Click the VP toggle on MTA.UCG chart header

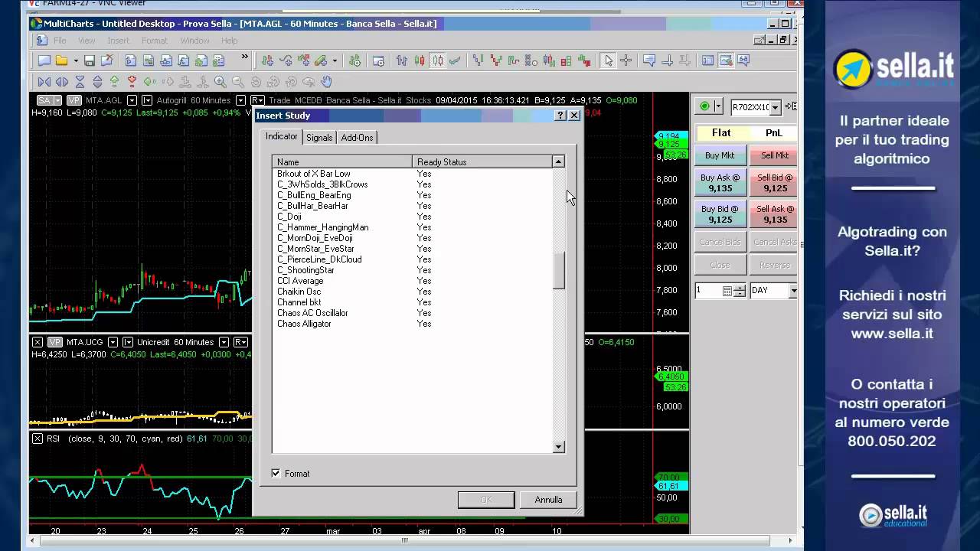pyautogui.click(x=54, y=342)
